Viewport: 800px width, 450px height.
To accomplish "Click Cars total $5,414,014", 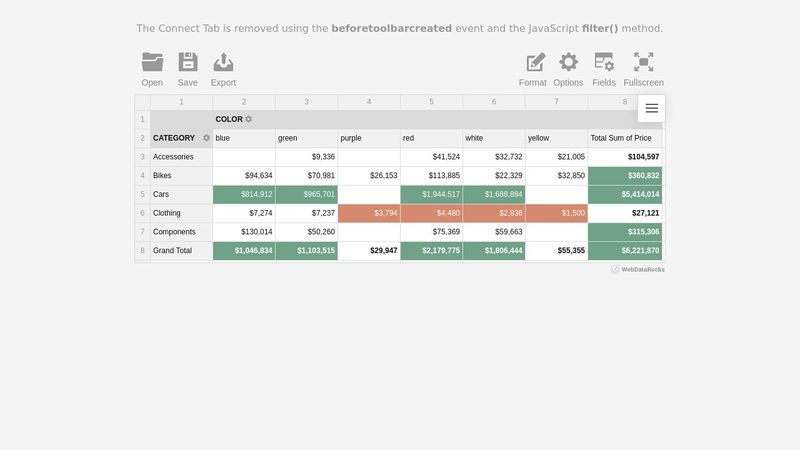I will tap(625, 194).
